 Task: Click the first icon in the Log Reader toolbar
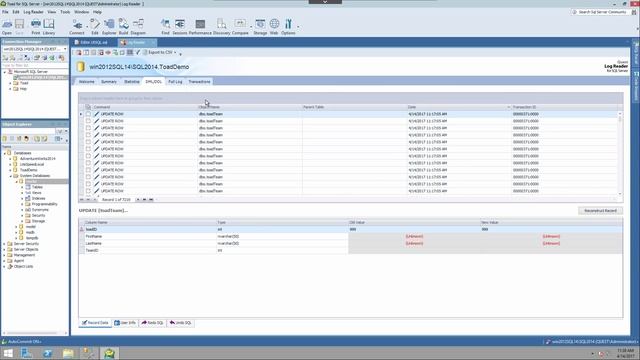click(x=79, y=53)
